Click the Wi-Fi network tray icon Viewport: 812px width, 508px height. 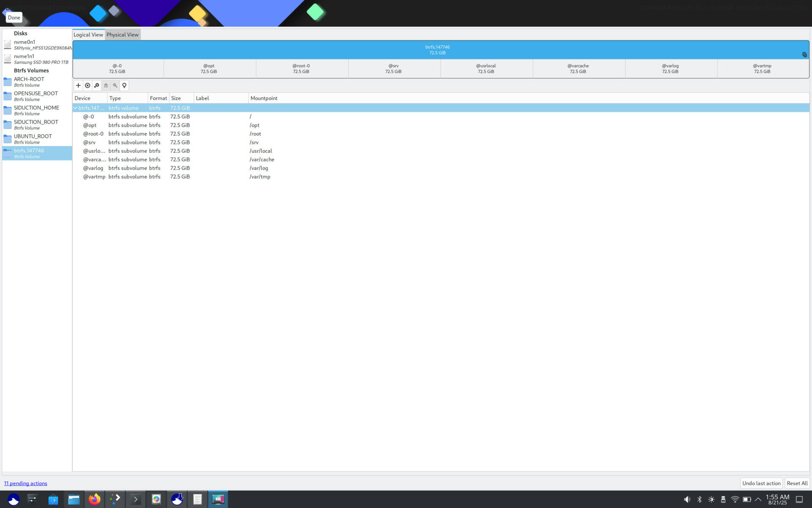pos(735,500)
